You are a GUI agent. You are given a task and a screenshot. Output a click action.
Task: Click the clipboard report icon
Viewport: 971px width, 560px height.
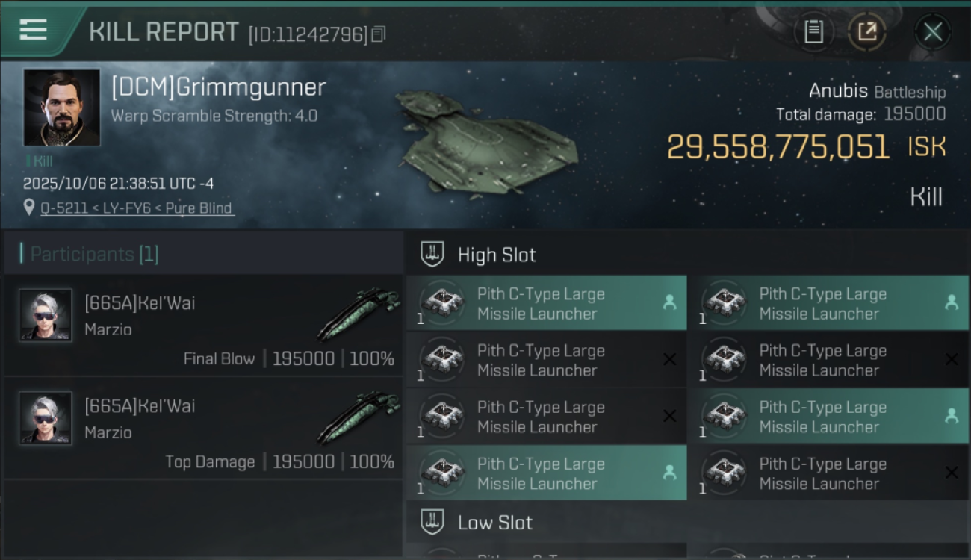coord(813,31)
